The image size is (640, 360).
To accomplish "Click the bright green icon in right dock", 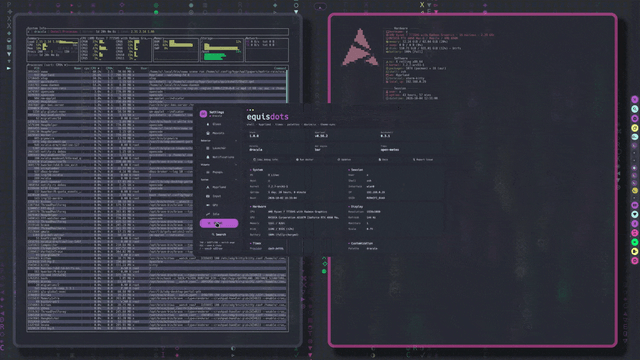I will pyautogui.click(x=635, y=242).
